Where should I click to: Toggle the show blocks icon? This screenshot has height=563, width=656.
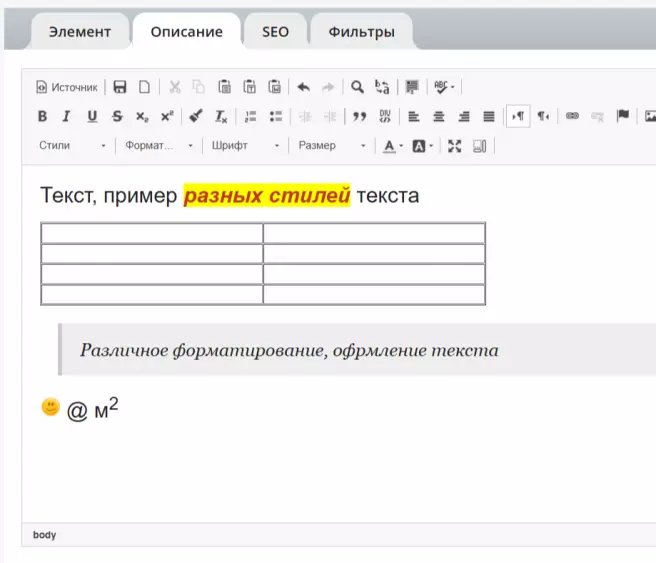pos(479,146)
